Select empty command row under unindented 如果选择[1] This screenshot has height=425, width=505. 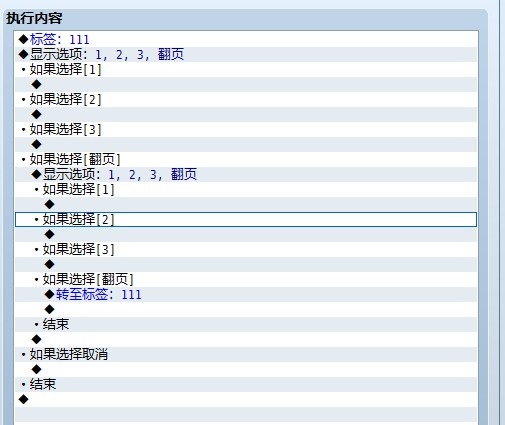click(246, 84)
